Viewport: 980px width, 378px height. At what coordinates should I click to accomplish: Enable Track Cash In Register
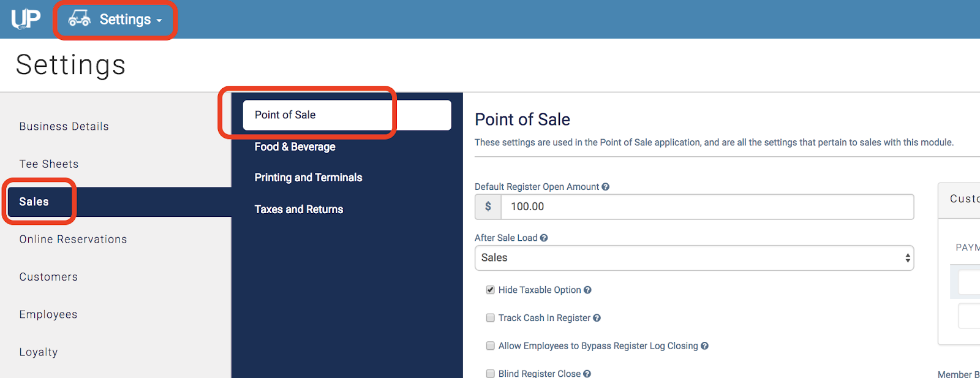click(490, 318)
